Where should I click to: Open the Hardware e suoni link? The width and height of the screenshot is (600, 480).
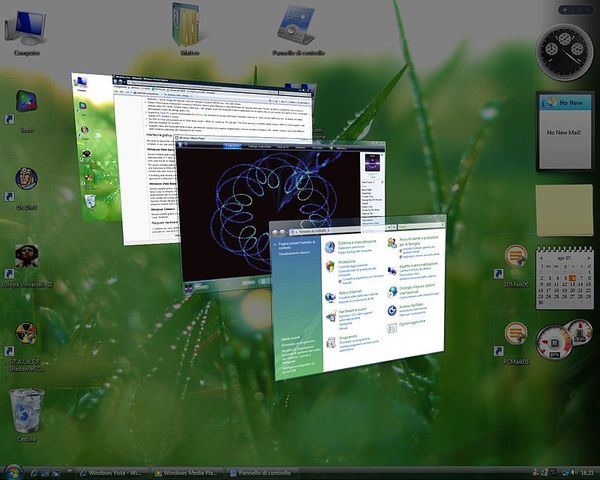(353, 309)
